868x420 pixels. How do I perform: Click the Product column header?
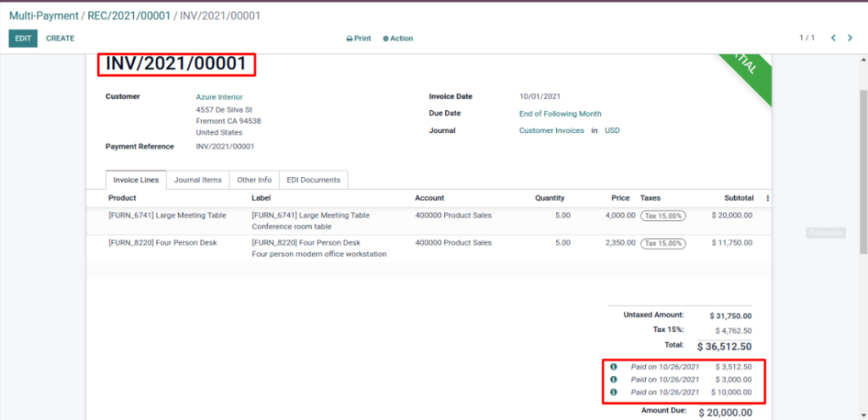pos(122,198)
